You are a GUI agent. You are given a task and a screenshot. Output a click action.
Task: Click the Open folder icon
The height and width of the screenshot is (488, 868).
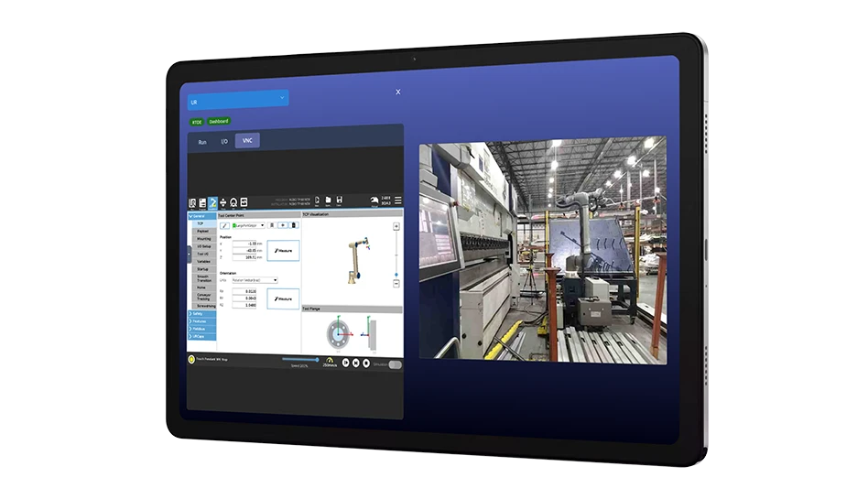click(x=328, y=201)
